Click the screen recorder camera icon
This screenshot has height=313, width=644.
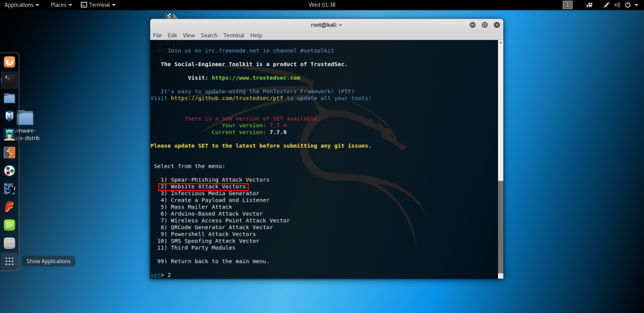590,5
